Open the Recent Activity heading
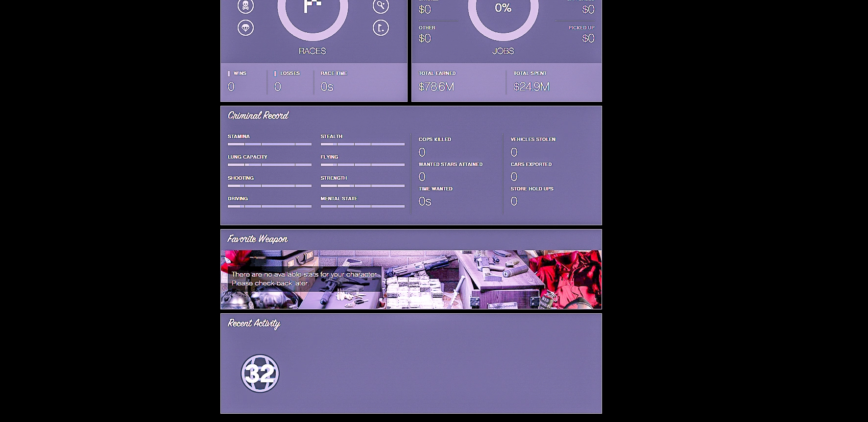This screenshot has width=868, height=422. click(x=254, y=323)
